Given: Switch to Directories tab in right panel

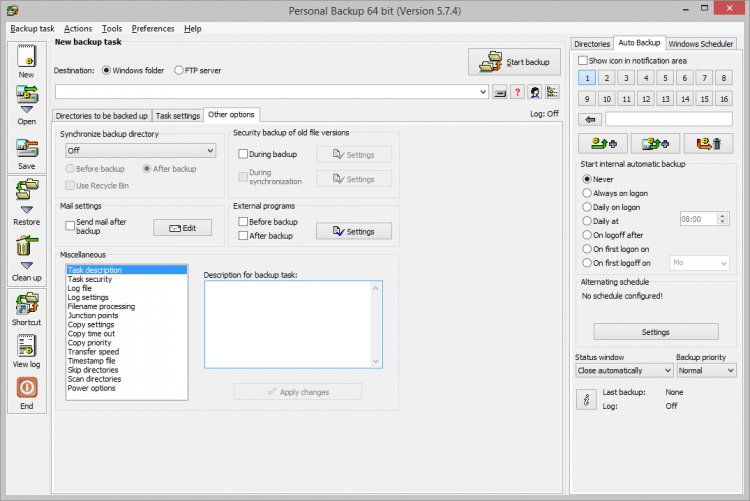Looking at the screenshot, I should (x=592, y=44).
